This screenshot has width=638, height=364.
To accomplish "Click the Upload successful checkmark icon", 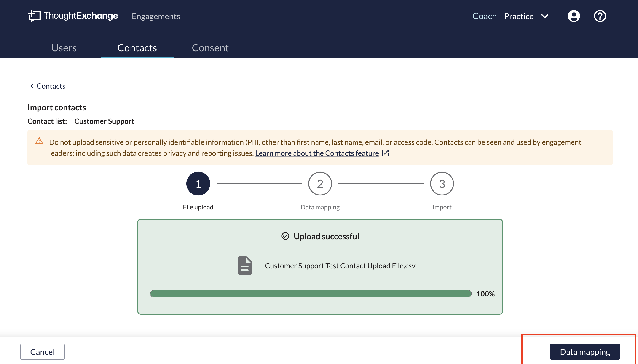I will click(285, 236).
